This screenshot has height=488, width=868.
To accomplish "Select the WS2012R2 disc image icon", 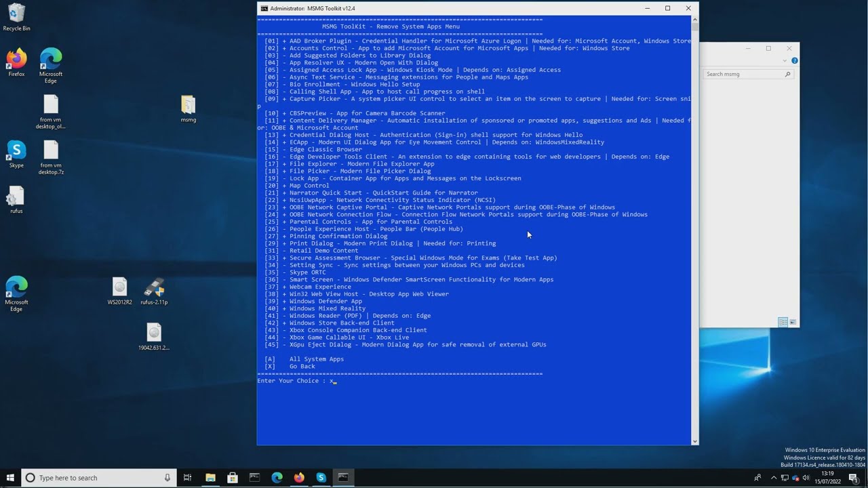I will pyautogui.click(x=119, y=291).
